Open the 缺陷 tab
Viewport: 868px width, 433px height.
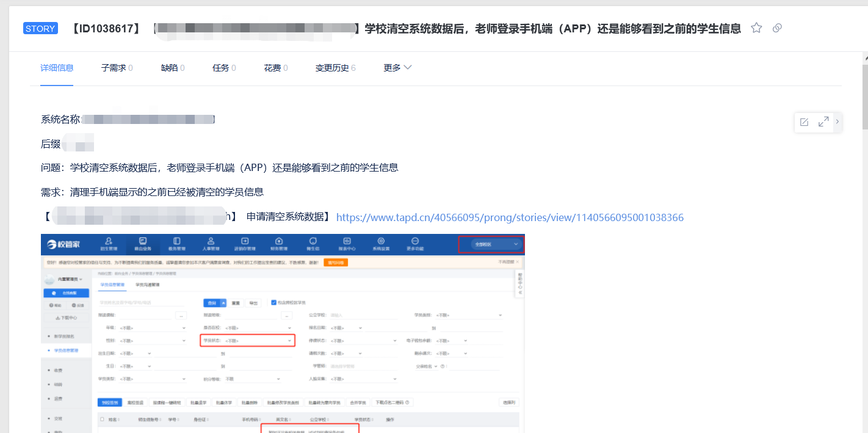[173, 68]
